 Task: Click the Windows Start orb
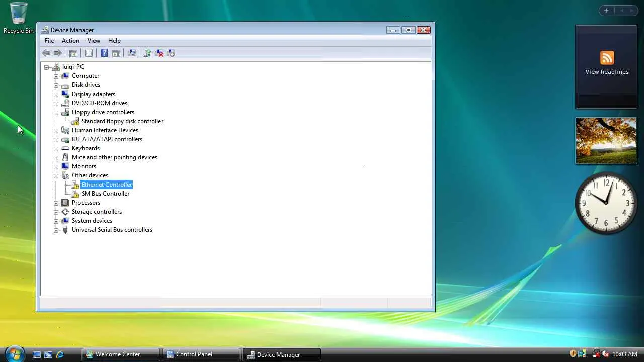[14, 353]
